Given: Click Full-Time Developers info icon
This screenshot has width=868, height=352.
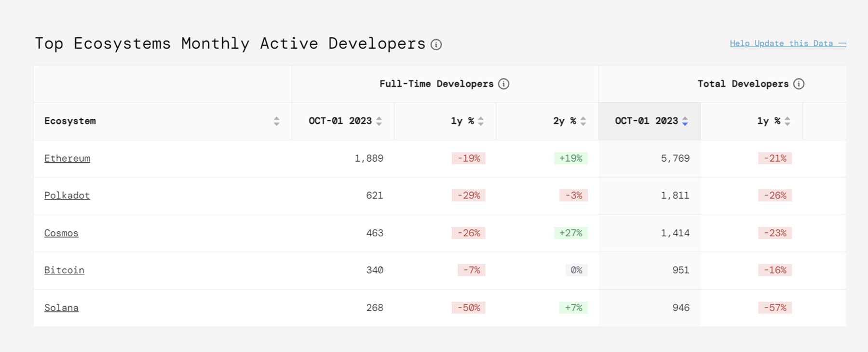Looking at the screenshot, I should click(x=503, y=84).
